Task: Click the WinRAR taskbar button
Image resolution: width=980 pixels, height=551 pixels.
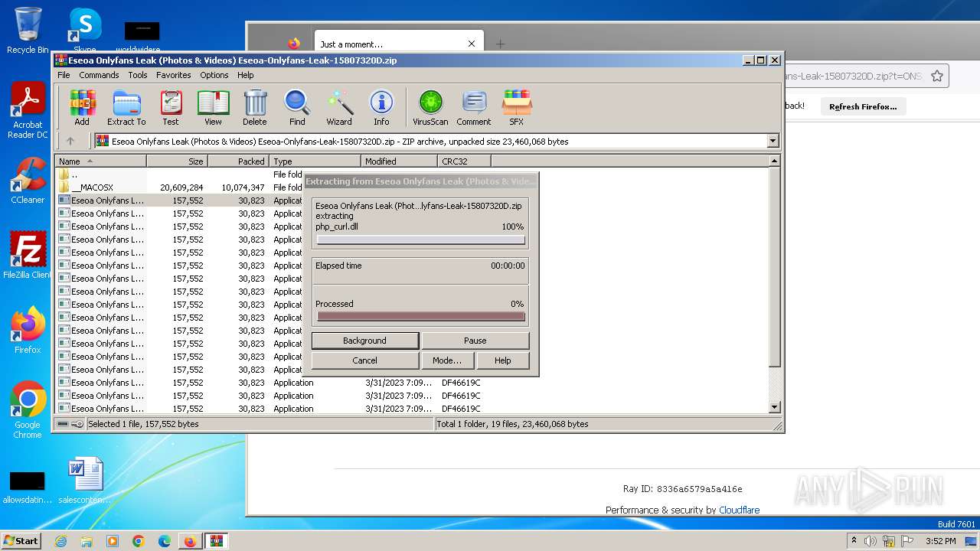Action: [216, 541]
